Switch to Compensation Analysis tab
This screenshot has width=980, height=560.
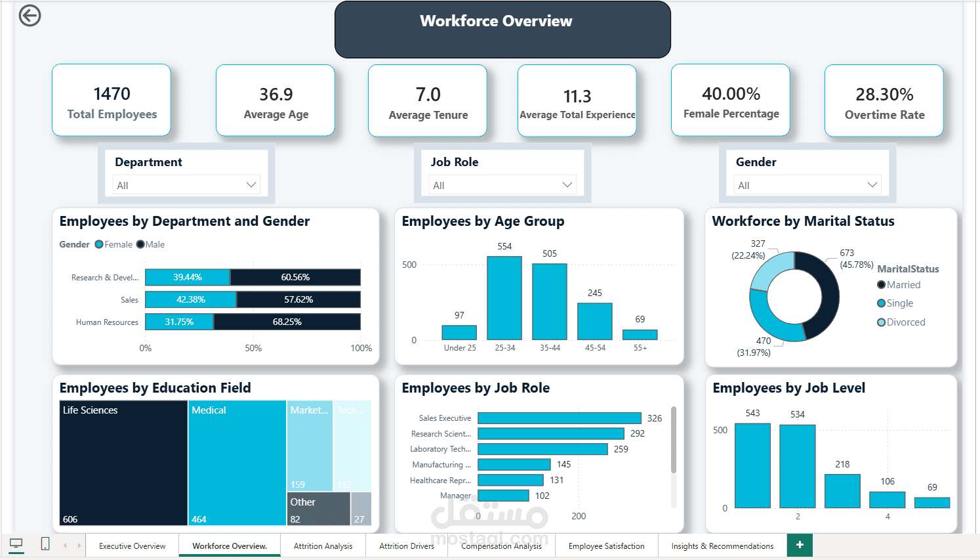[502, 546]
